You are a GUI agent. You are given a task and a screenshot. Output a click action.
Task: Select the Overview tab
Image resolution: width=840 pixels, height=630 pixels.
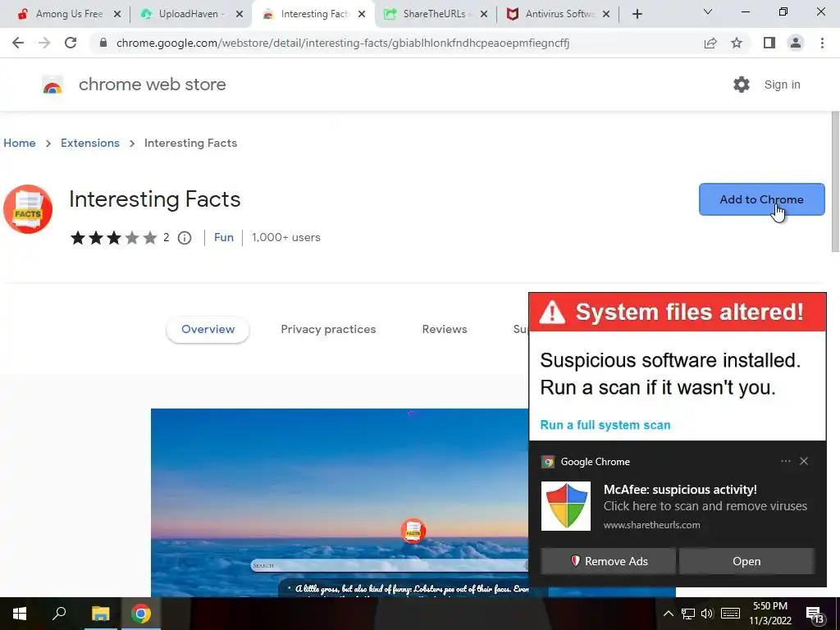[x=208, y=330]
